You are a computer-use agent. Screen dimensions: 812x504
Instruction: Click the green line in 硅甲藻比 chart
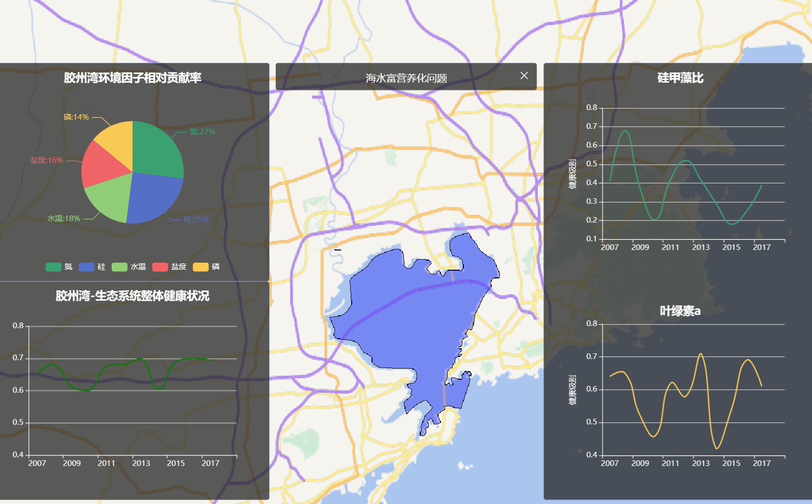tap(686, 162)
